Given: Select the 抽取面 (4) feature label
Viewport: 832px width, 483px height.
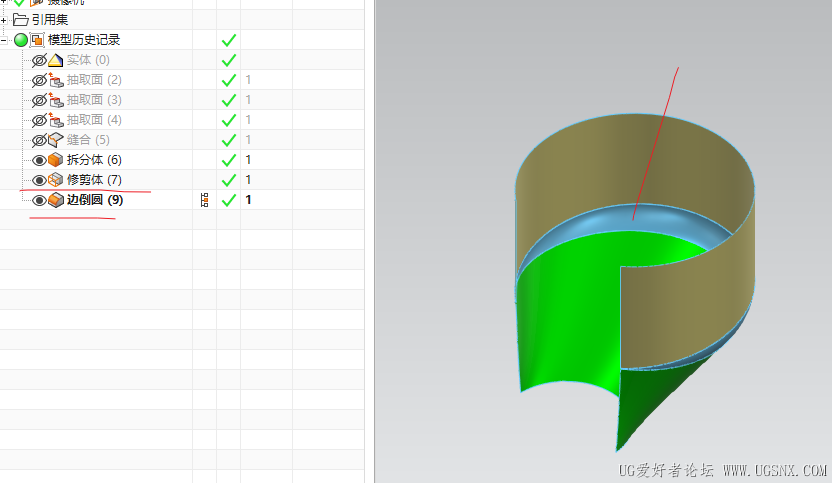Looking at the screenshot, I should coord(94,120).
